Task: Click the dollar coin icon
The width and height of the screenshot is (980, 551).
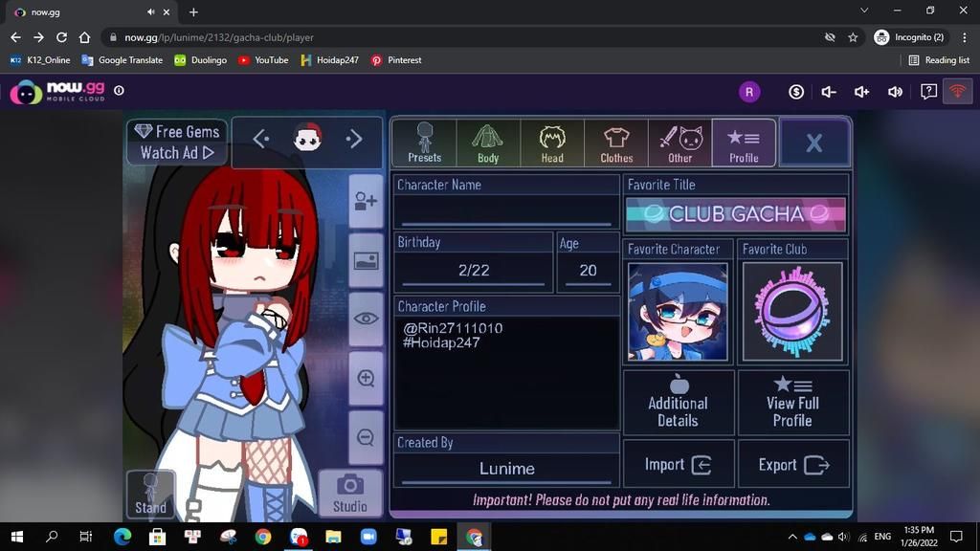Action: tap(795, 92)
